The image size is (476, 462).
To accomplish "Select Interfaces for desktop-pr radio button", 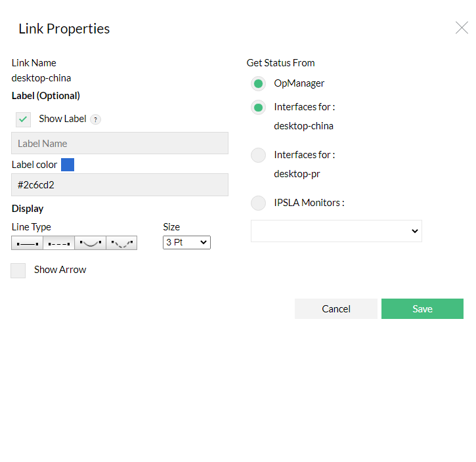I will click(259, 155).
